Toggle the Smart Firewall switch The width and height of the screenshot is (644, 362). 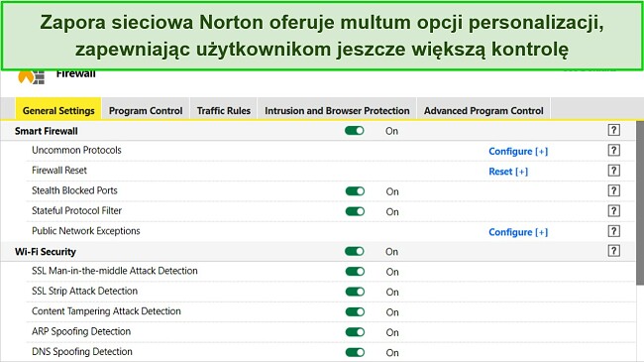355,131
